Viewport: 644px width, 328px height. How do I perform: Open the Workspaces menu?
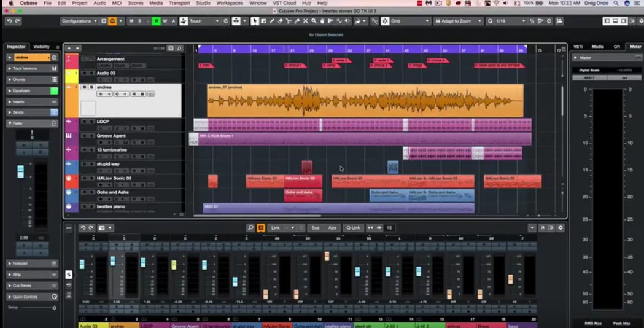click(230, 3)
